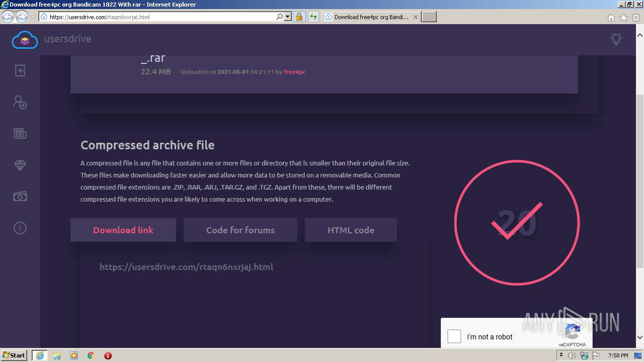Open the money earnings sidebar icon
The height and width of the screenshot is (362, 644).
(x=20, y=197)
